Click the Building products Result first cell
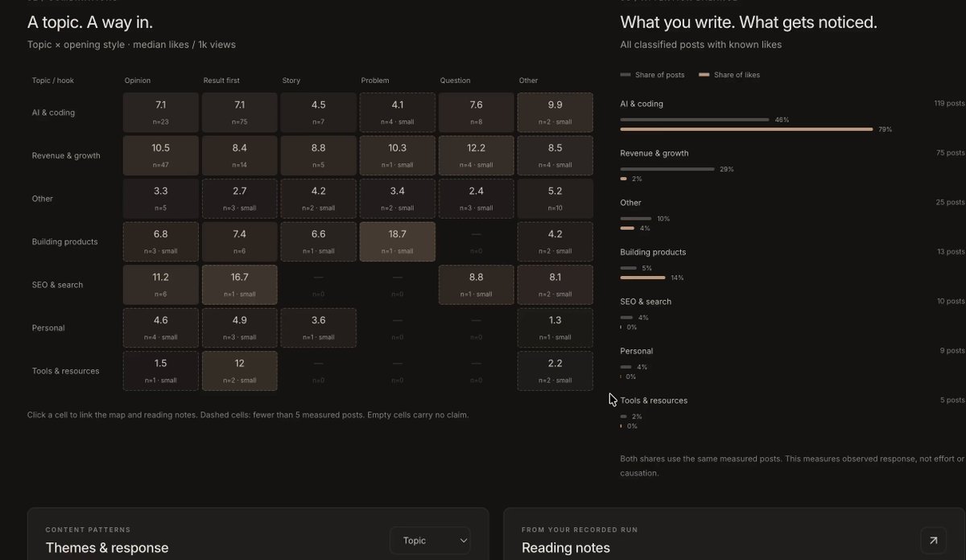Viewport: 966px width, 560px height. point(240,241)
